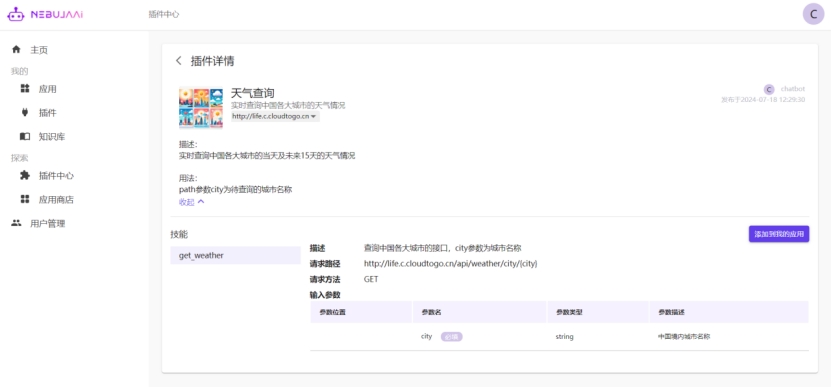
Task: Open the user avatar C menu
Action: point(813,14)
